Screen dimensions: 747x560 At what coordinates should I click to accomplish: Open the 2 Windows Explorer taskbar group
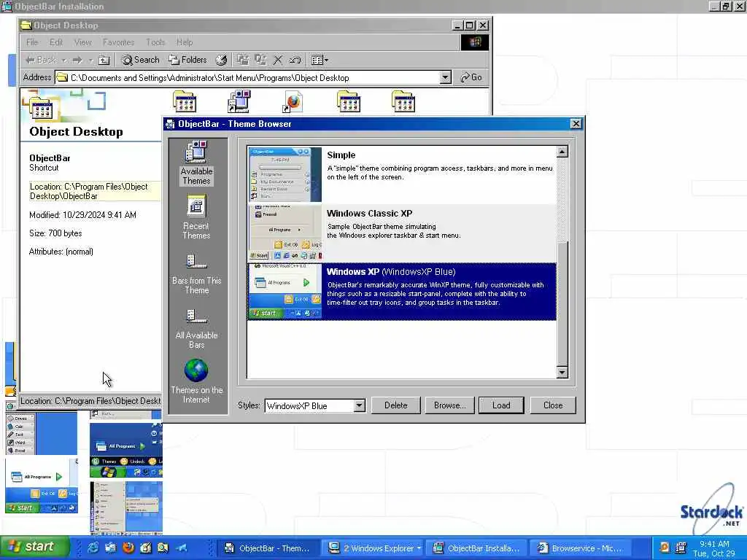tap(373, 548)
